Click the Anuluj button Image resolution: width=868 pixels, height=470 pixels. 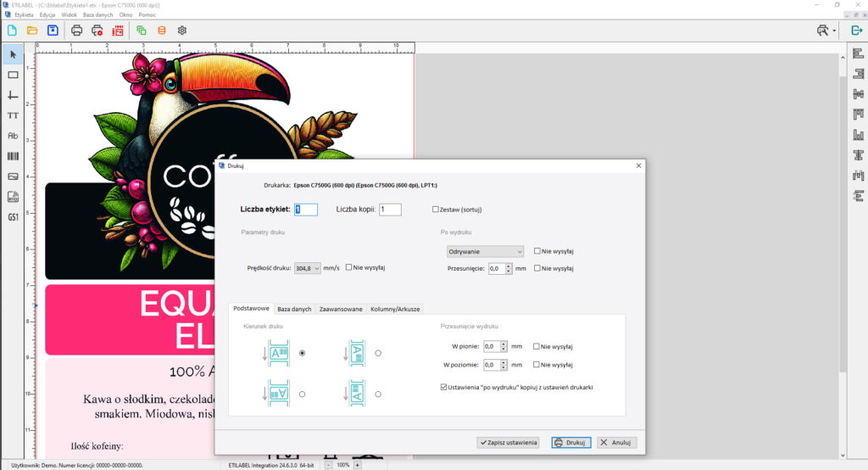(617, 442)
